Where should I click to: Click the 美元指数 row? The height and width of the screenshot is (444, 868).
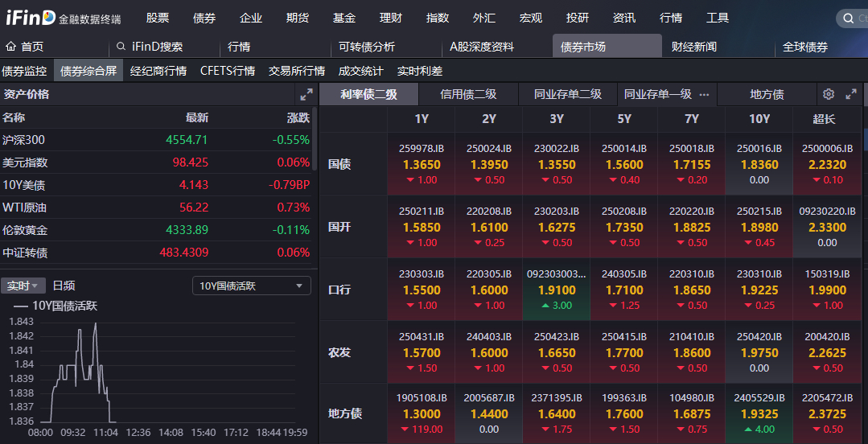(155, 162)
